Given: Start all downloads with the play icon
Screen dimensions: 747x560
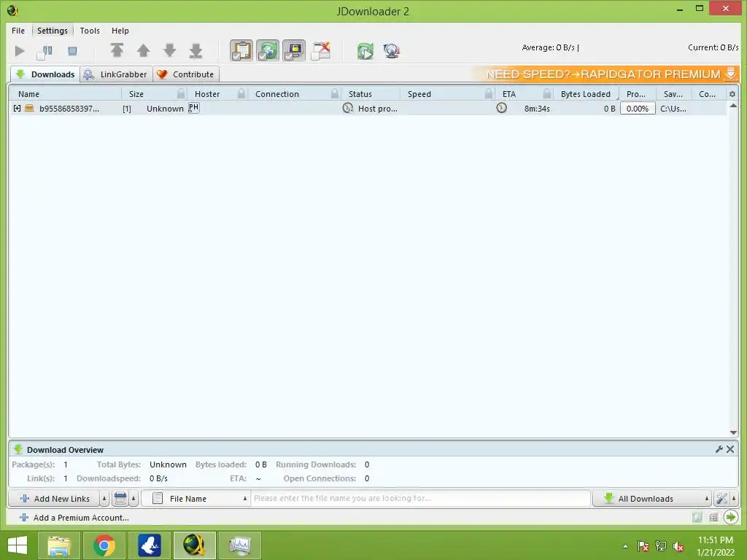Looking at the screenshot, I should (x=20, y=51).
